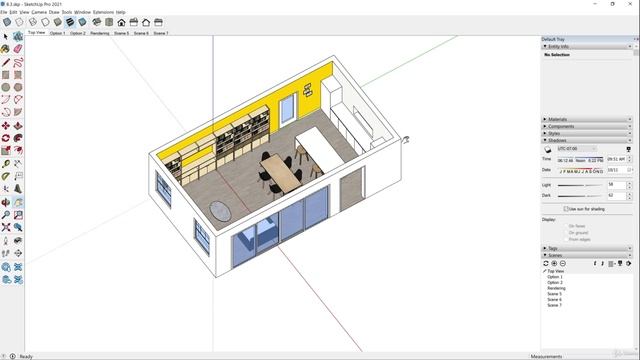The image size is (640, 360).
Task: Activate the Follow Me tool
Action: tap(18, 138)
